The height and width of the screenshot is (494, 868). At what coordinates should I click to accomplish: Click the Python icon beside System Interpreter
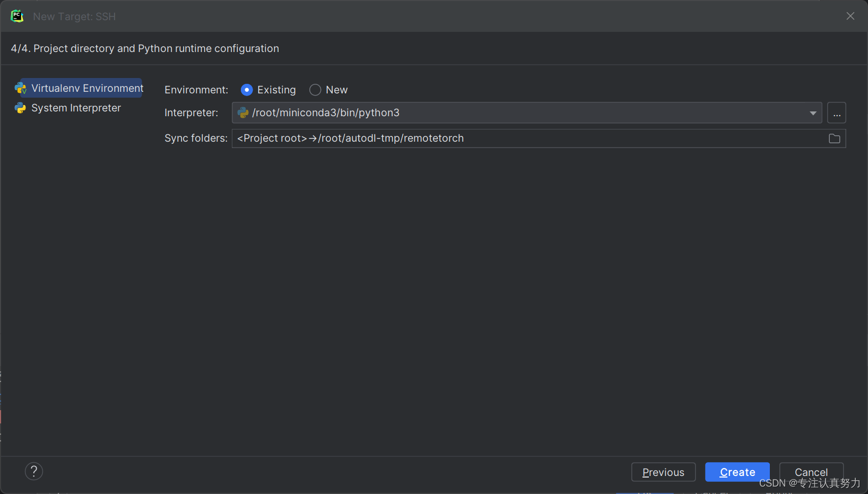click(x=20, y=108)
